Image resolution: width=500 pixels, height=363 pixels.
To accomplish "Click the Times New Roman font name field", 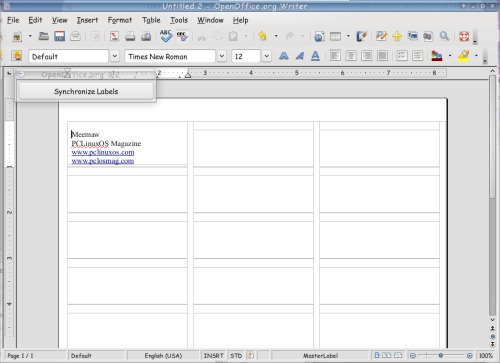I will click(170, 56).
